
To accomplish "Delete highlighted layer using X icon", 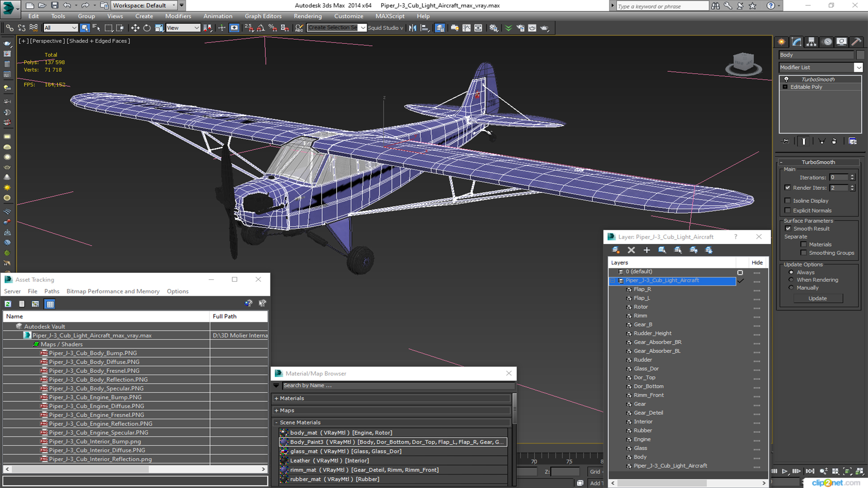I will [x=632, y=250].
